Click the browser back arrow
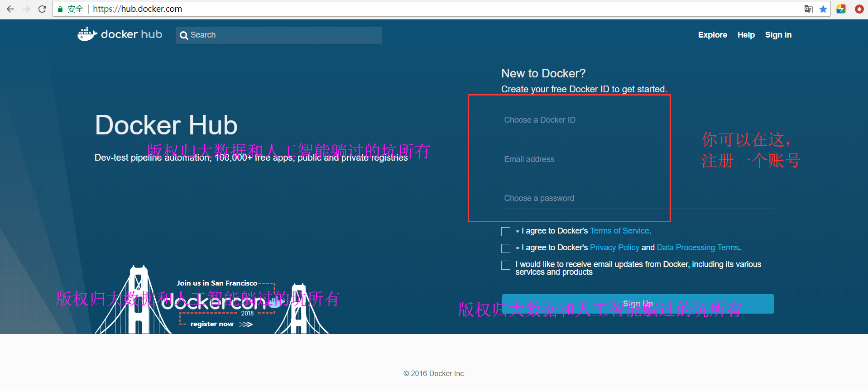 10,9
